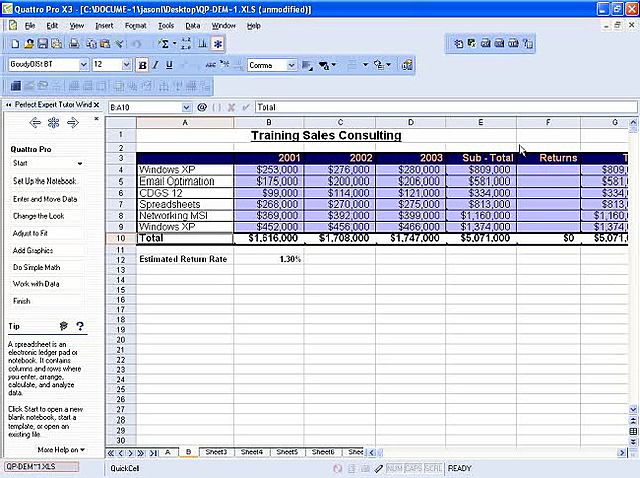640x478 pixels.
Task: Click the fill color paint bucket icon
Action: click(x=324, y=65)
